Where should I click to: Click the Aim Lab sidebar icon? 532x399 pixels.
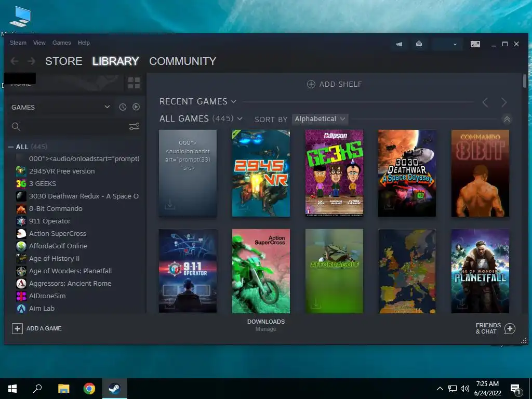coord(21,309)
